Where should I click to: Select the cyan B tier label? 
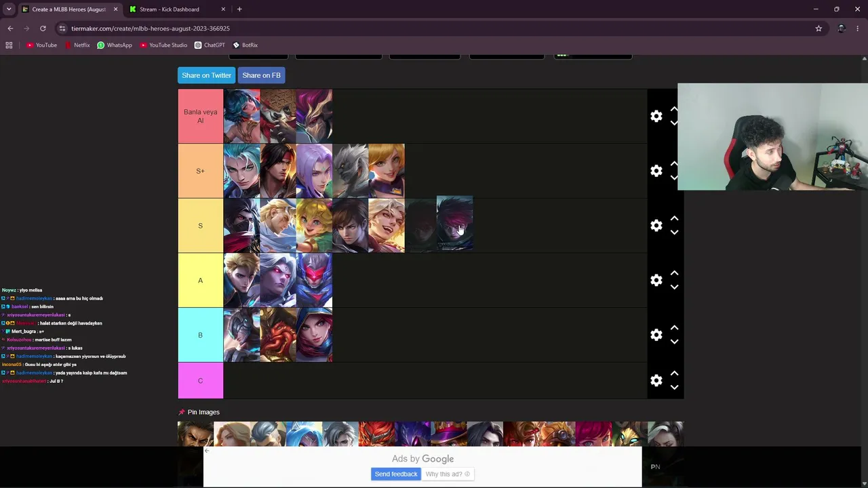pyautogui.click(x=200, y=335)
